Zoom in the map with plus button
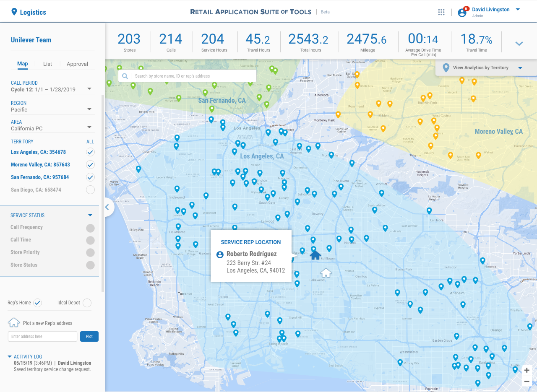 [527, 370]
